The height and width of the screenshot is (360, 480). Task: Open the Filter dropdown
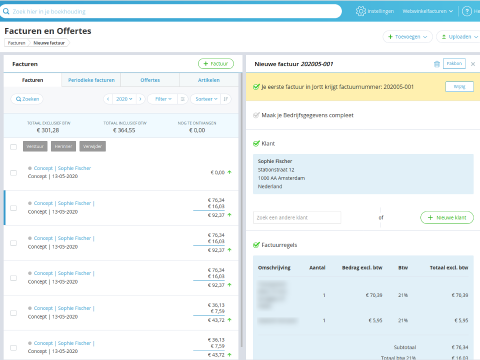click(163, 99)
